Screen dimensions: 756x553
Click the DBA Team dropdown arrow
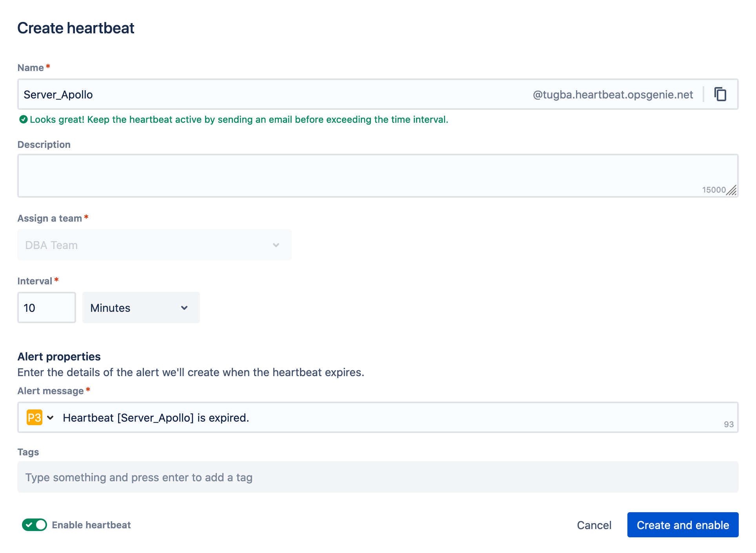click(x=276, y=245)
